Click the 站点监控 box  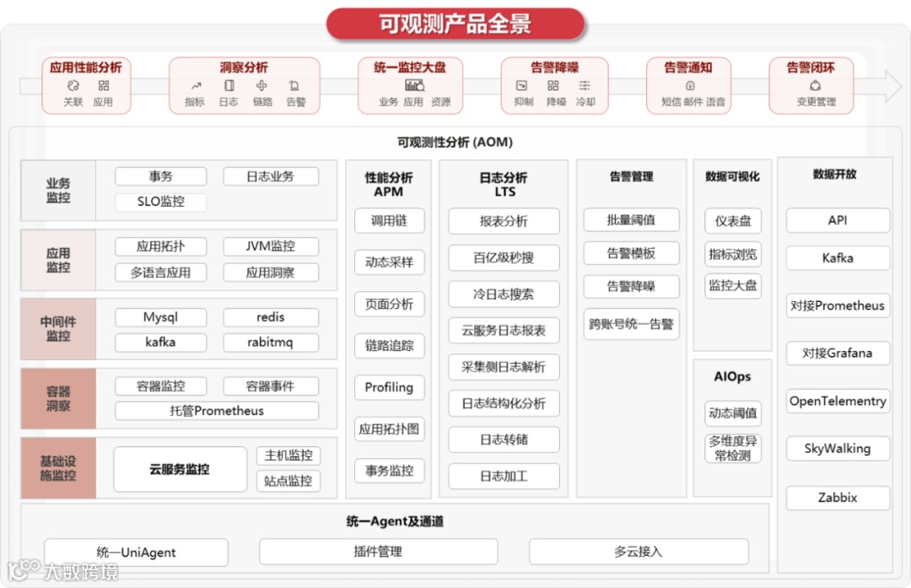[288, 481]
